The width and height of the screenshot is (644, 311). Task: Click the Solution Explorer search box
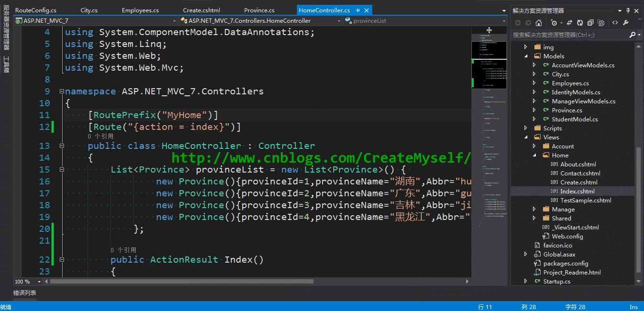[570, 35]
